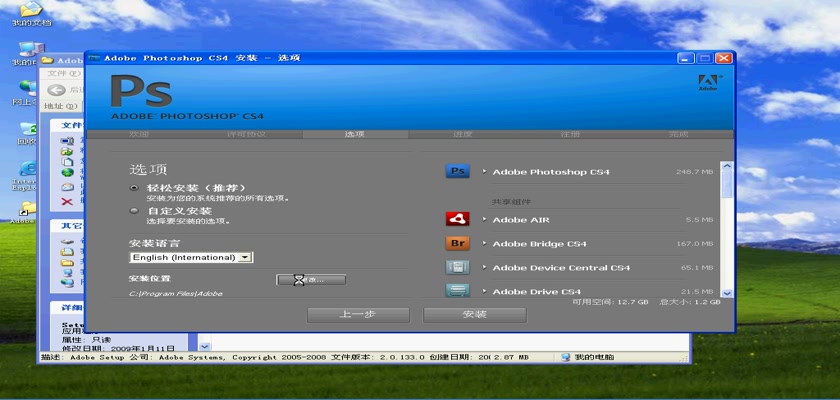Click the Adobe Bridge CS4 component name

[539, 244]
